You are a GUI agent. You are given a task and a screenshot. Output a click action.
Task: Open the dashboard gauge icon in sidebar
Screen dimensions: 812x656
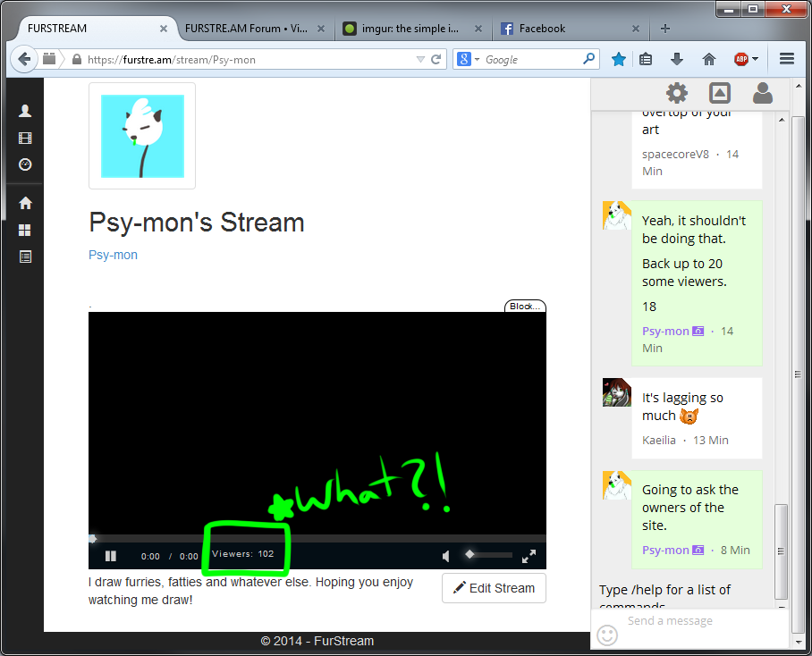point(25,164)
